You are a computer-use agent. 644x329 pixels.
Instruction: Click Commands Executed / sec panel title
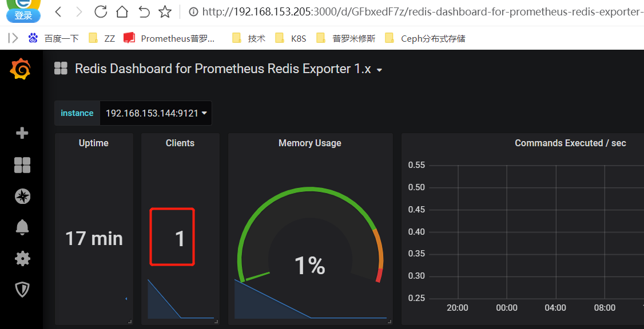coord(570,143)
